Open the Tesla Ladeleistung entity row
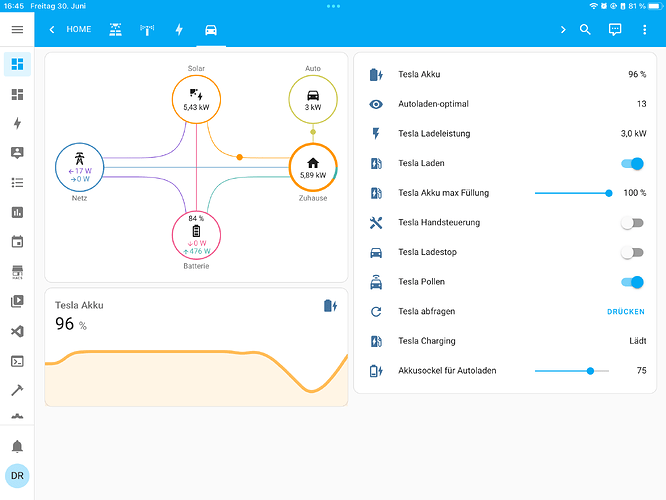This screenshot has height=500, width=666. 505,134
